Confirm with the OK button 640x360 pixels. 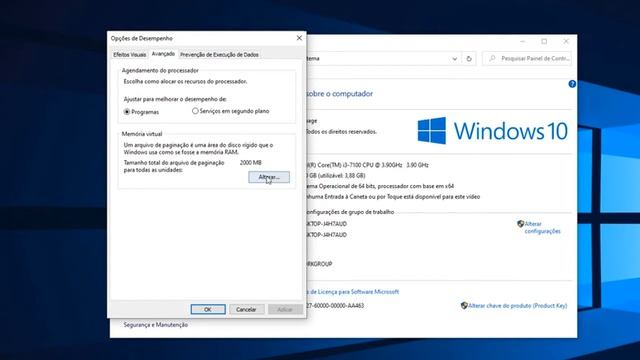(x=208, y=309)
